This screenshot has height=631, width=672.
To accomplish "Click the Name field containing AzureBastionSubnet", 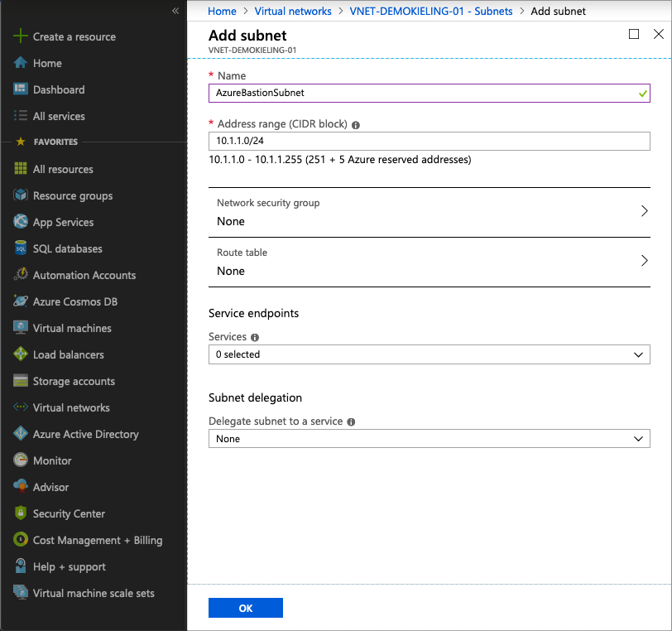I will 429,93.
